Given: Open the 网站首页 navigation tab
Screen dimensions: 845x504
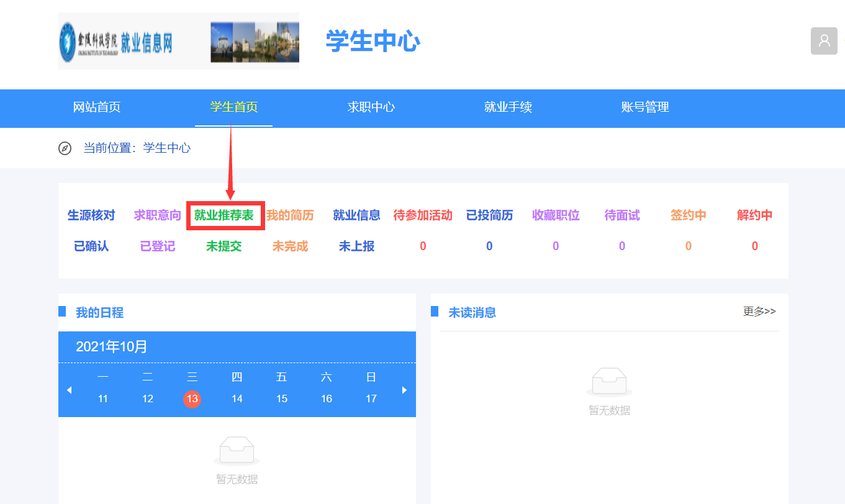Looking at the screenshot, I should [97, 107].
